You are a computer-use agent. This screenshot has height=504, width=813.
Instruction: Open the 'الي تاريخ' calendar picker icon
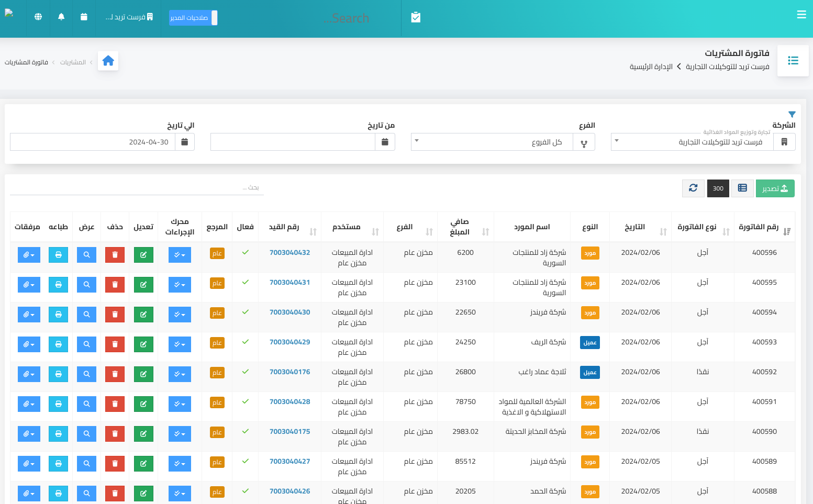[185, 142]
